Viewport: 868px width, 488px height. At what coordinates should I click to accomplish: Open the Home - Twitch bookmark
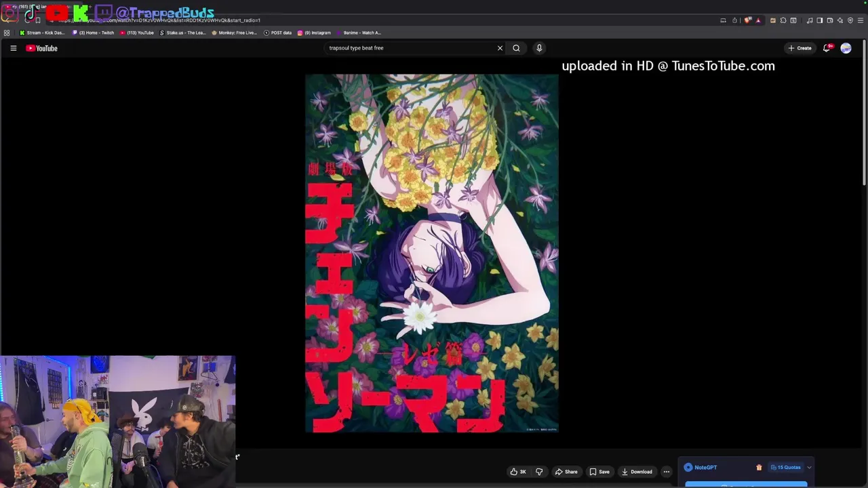(x=94, y=33)
